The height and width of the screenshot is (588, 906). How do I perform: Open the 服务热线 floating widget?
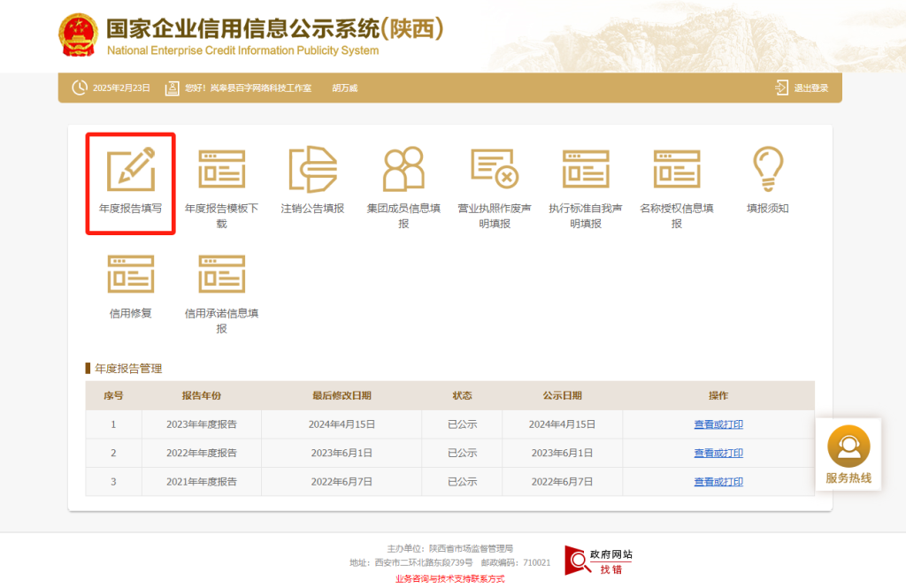pos(848,454)
